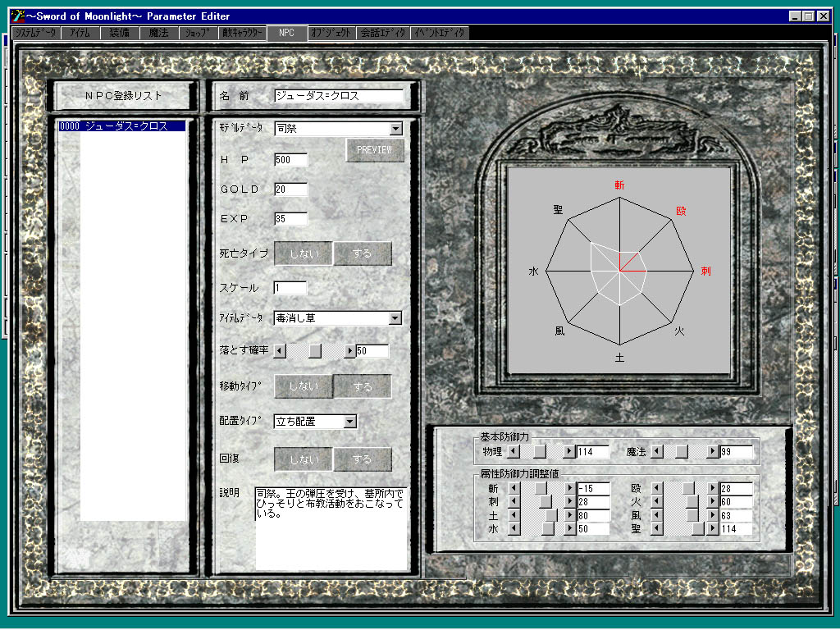Decrease 土 adjustment with the left arrow
The image size is (840, 630).
(x=514, y=515)
